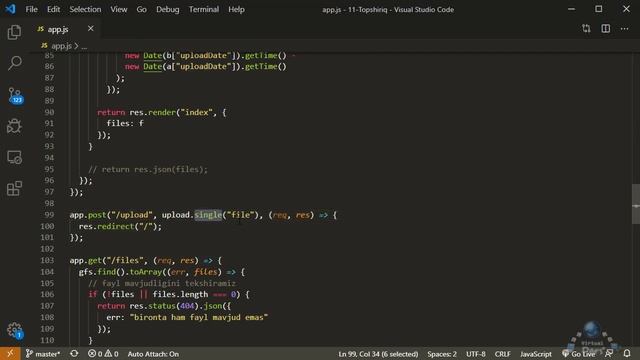Click the feedback icon in status bar
The image size is (640, 360).
[x=609, y=353]
